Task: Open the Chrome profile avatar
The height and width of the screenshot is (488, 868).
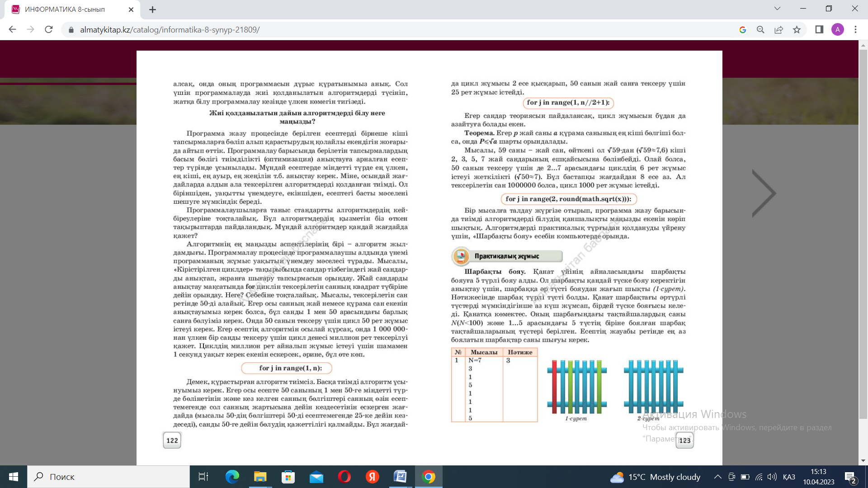Action: [837, 29]
